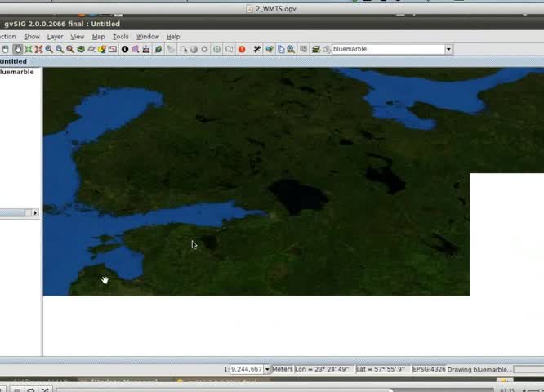Click the green full-extent zoom icon

[28, 49]
